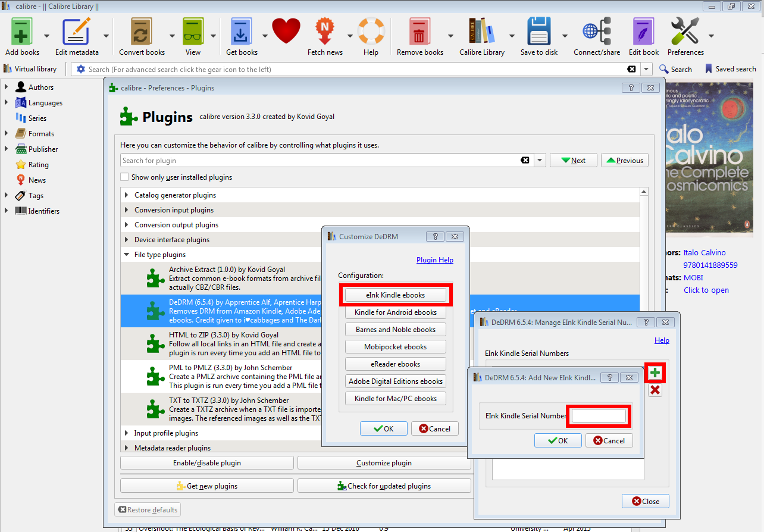Enable Show only user installed plugins
Image resolution: width=764 pixels, height=532 pixels.
(x=124, y=177)
